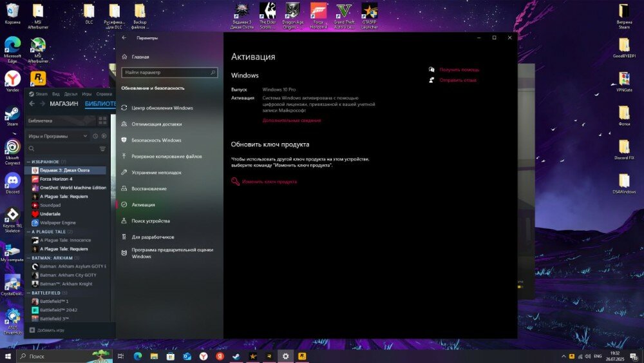The height and width of the screenshot is (363, 644).
Task: Click the play-ready filter icon in Steam
Action: click(x=104, y=136)
